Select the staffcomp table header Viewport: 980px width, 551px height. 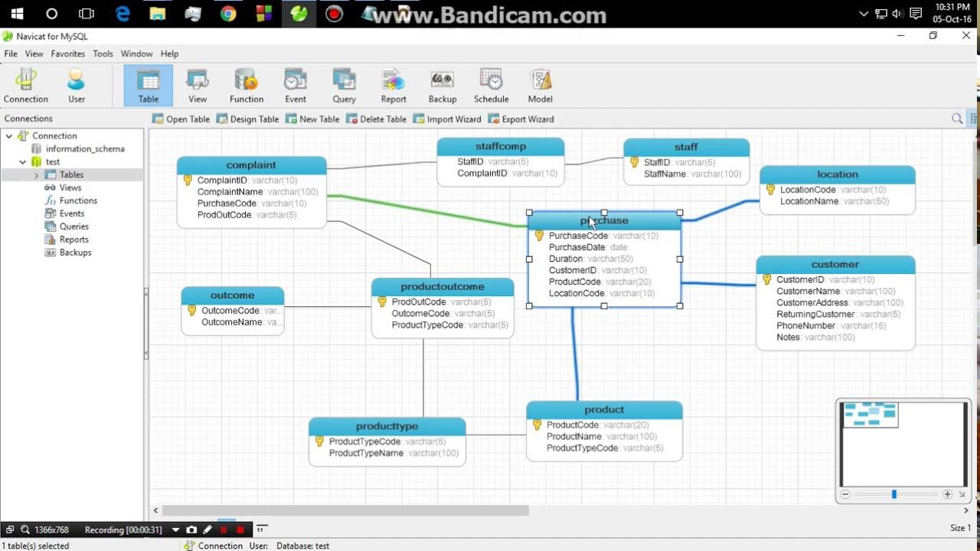pos(501,146)
